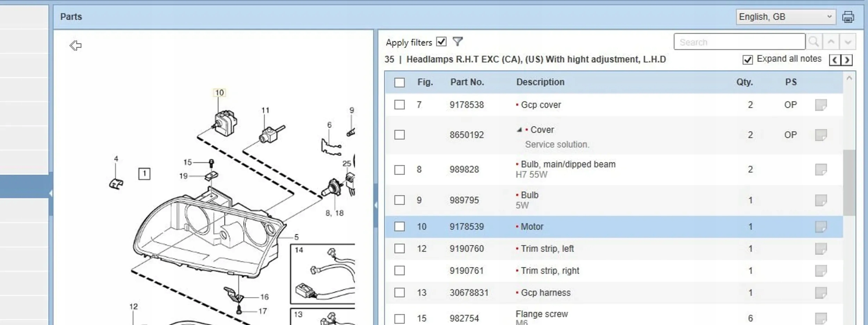Click the print icon
Viewport: 868px width, 325px height.
pyautogui.click(x=848, y=17)
